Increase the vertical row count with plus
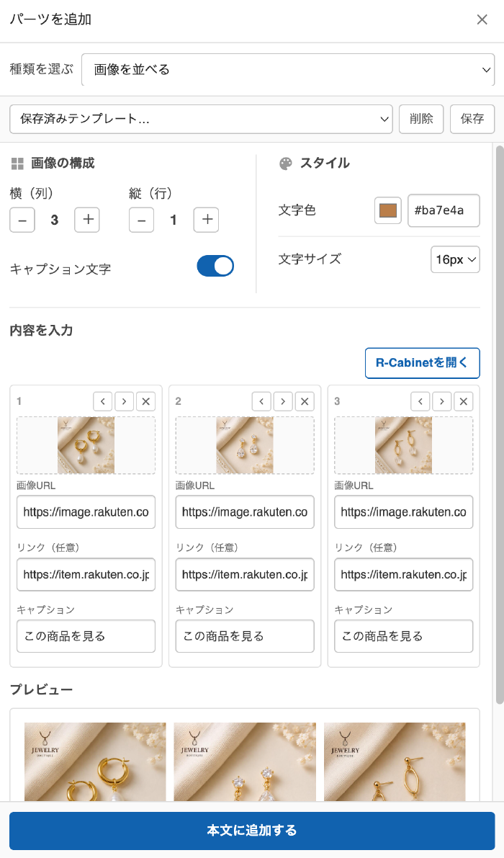 pyautogui.click(x=206, y=220)
